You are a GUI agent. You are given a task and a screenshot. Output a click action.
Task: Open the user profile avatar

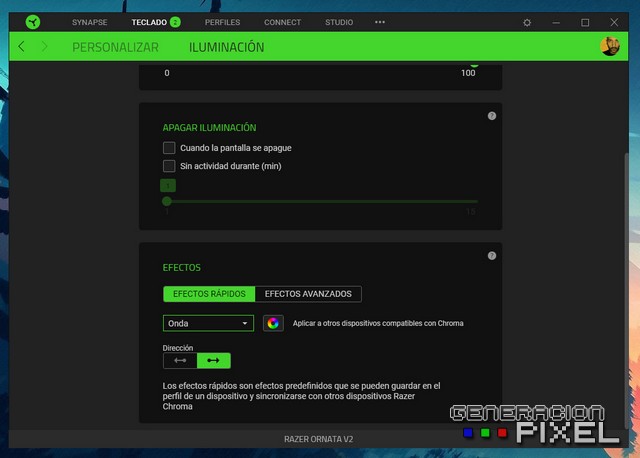tap(610, 46)
